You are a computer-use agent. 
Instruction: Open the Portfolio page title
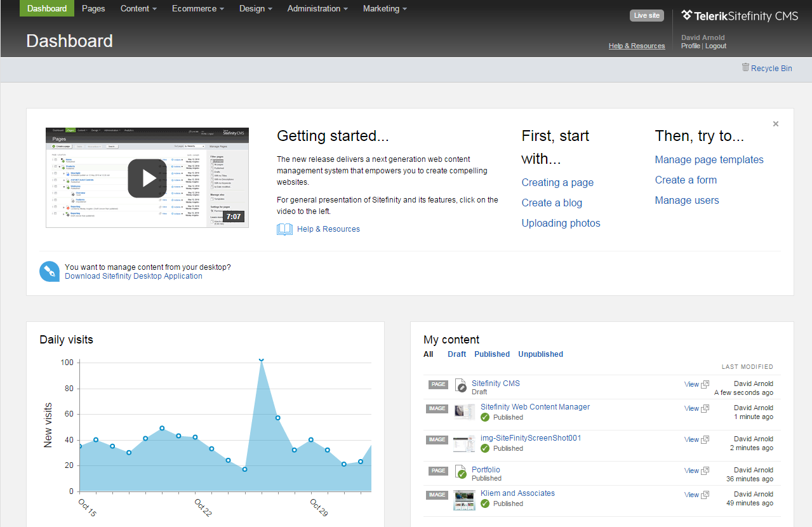(x=486, y=470)
